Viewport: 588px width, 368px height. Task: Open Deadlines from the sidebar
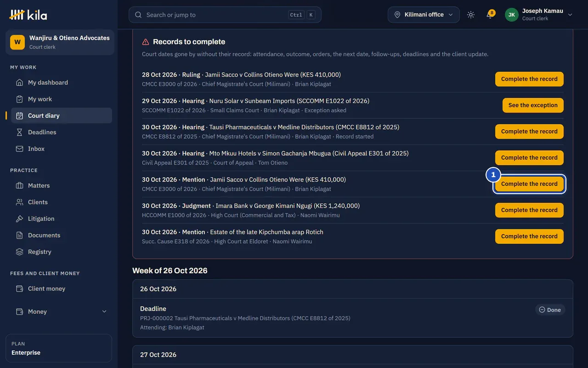(62, 132)
